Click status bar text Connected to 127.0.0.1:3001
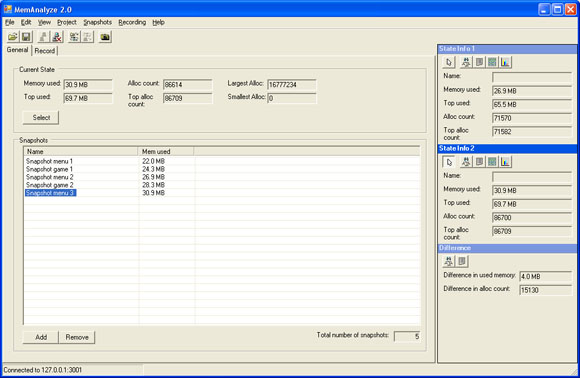This screenshot has width=580, height=378. coord(43,370)
